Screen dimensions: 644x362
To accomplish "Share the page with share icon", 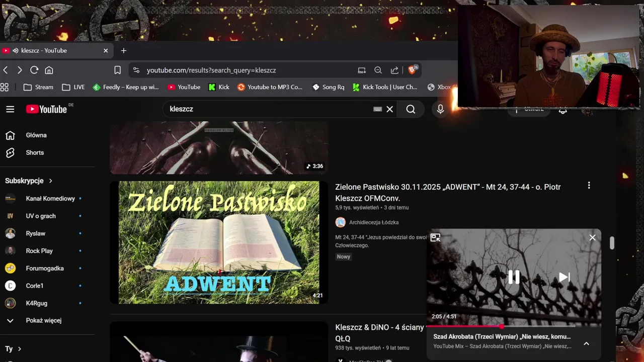I will pos(394,70).
